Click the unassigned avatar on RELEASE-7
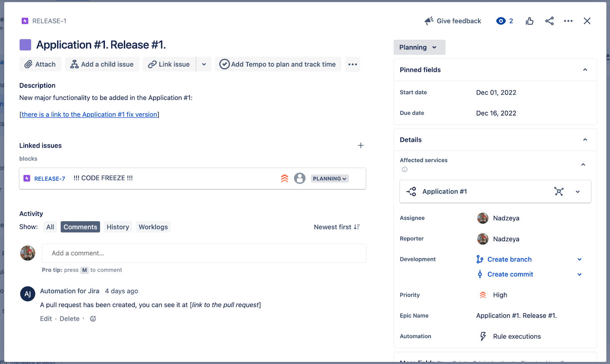Screen dimensions: 610x364 tap(300, 178)
